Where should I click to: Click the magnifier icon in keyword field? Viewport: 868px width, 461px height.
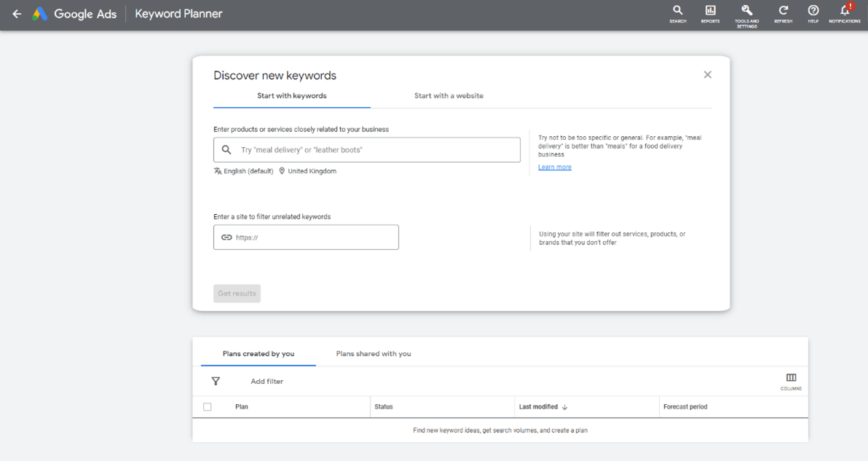pos(226,150)
